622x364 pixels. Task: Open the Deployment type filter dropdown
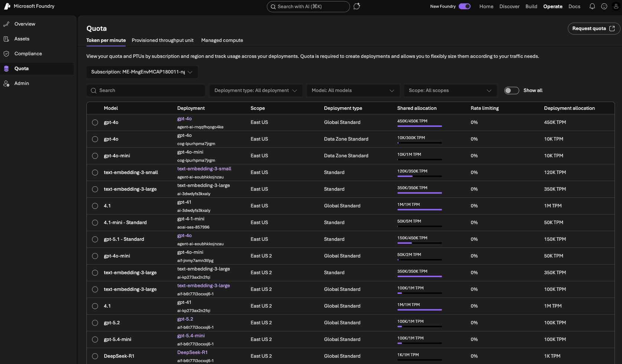coord(256,91)
